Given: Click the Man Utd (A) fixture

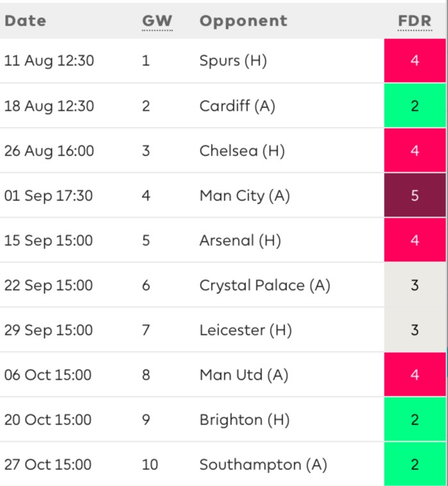Looking at the screenshot, I should (x=244, y=375).
